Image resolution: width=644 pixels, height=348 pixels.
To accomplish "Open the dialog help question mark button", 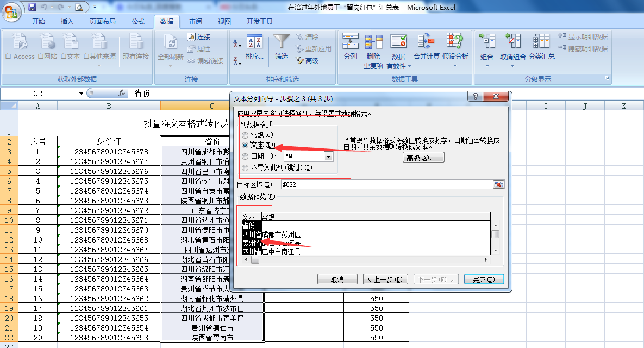I will [x=475, y=96].
